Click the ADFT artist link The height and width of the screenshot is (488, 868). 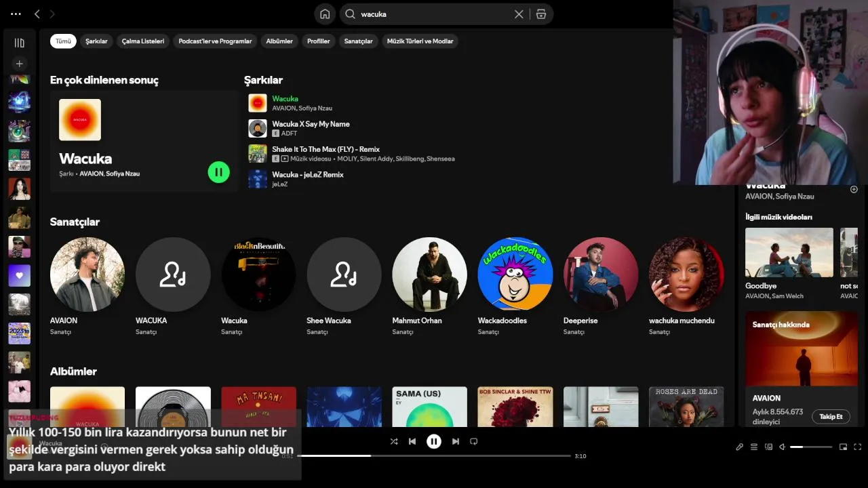[x=289, y=134]
